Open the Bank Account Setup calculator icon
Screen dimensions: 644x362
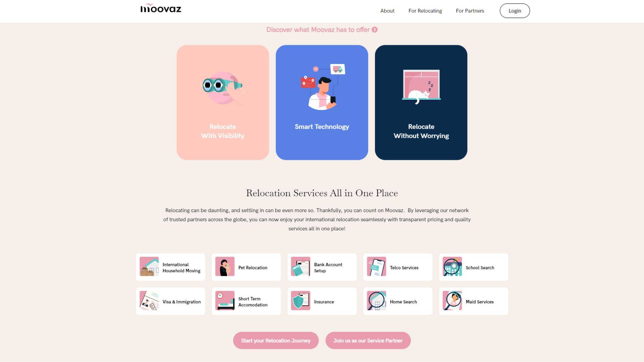(301, 266)
